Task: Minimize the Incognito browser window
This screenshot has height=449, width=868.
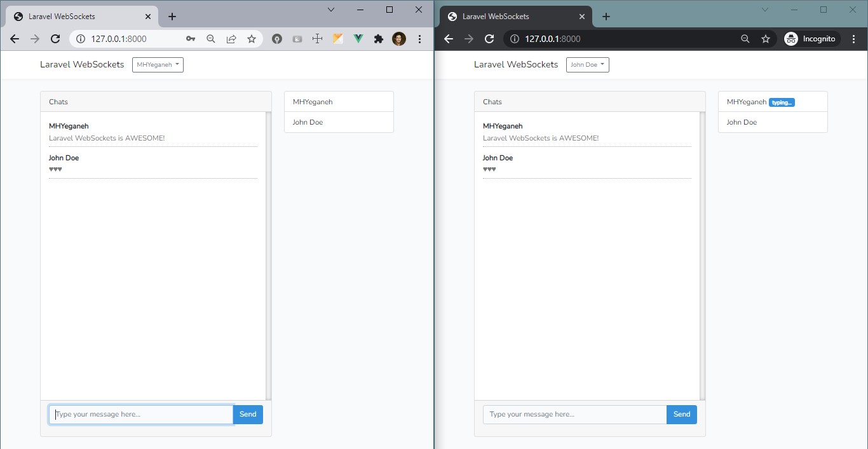Action: coord(794,10)
